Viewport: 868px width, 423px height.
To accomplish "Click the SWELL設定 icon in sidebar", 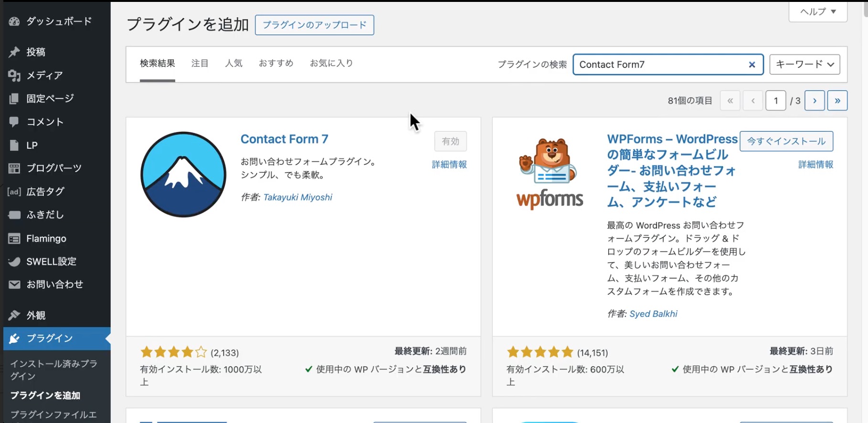I will point(14,262).
